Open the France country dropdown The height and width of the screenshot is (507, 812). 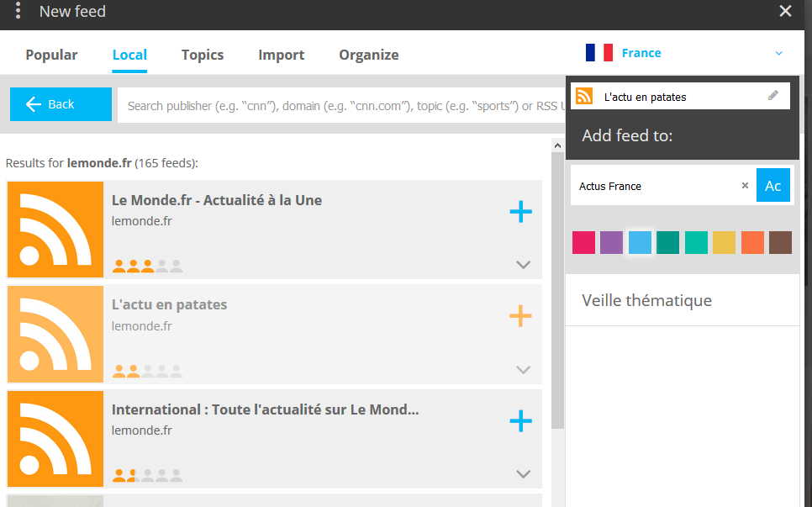click(x=683, y=53)
